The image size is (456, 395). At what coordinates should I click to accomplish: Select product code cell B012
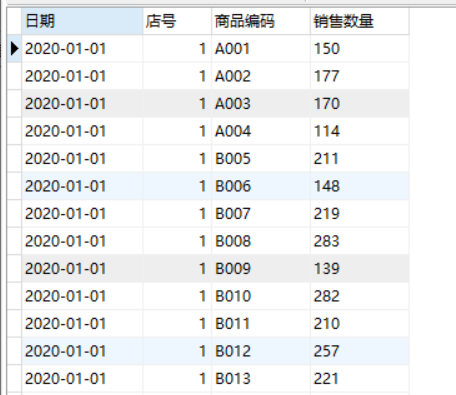coord(261,351)
